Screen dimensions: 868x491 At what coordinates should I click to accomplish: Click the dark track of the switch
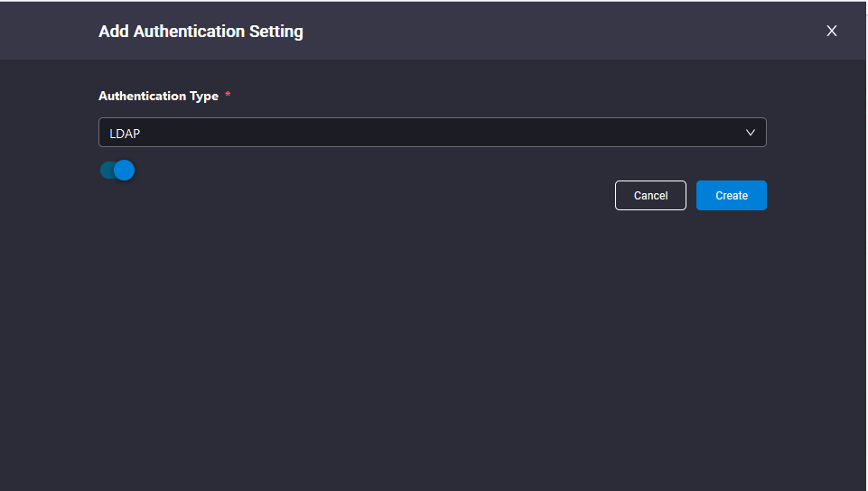107,171
